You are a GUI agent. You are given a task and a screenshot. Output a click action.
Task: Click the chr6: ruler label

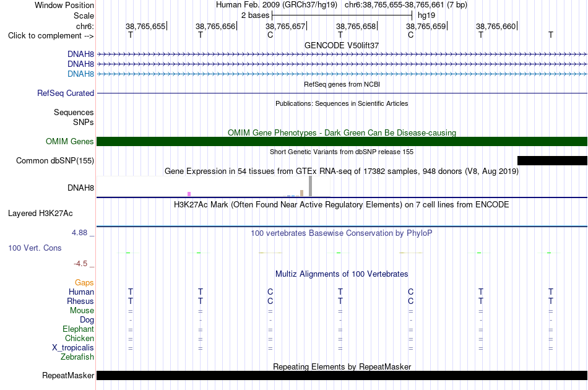point(85,26)
